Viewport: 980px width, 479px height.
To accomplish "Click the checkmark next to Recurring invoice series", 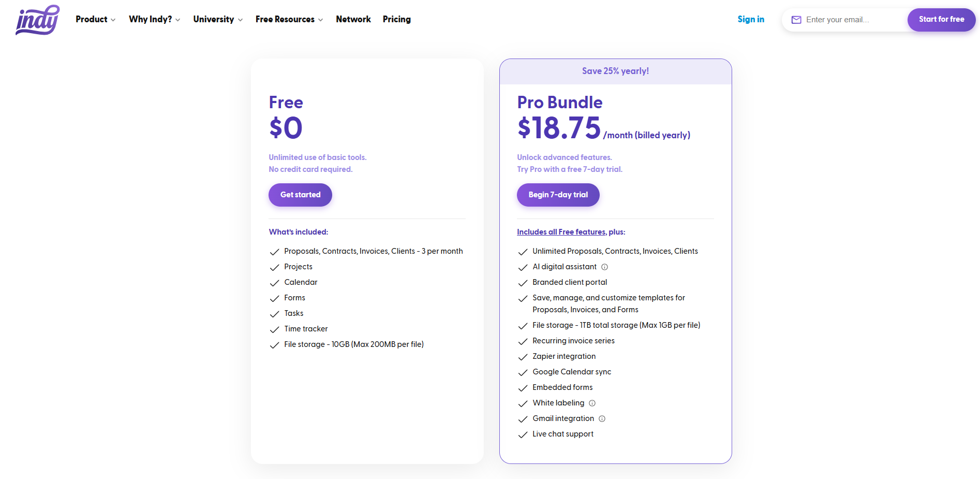I will click(x=523, y=341).
